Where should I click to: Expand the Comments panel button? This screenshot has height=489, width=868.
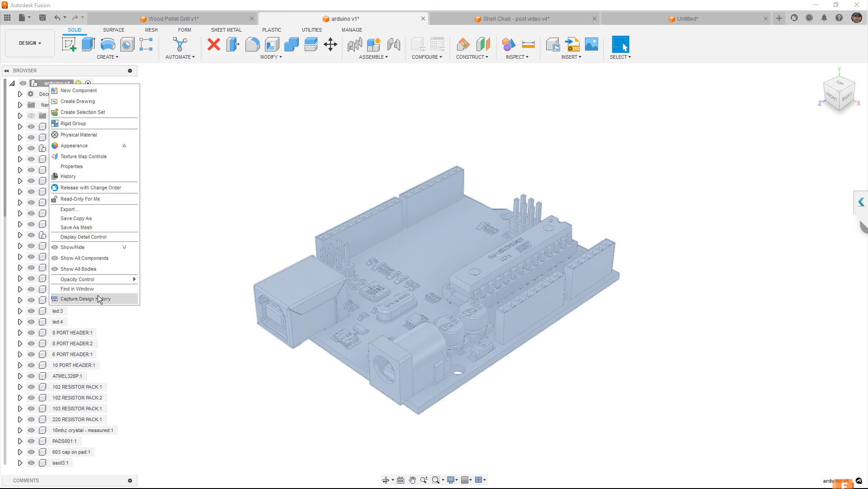pyautogui.click(x=130, y=480)
